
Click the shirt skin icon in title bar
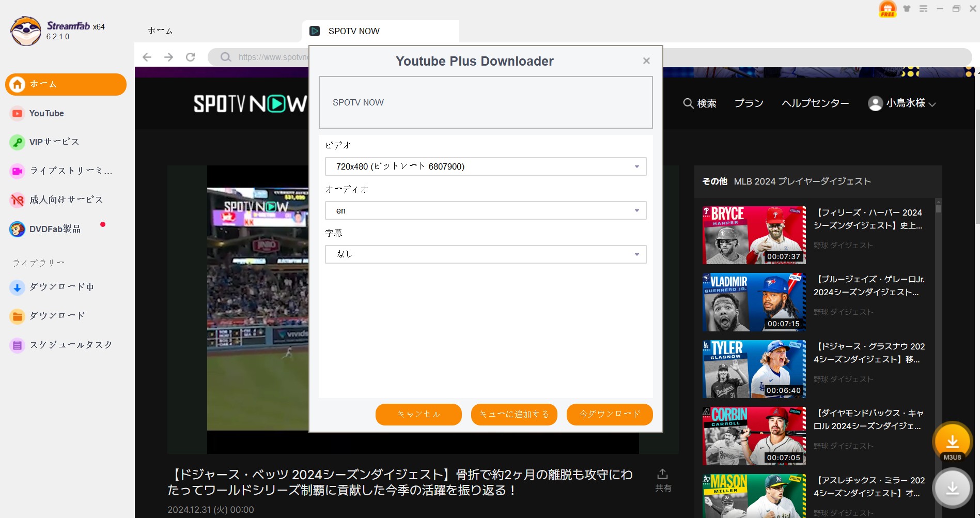[x=907, y=8]
